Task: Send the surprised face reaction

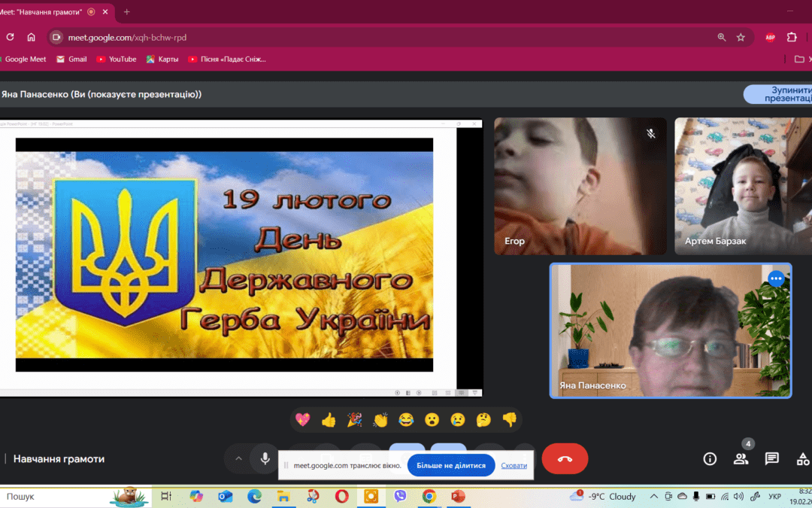Action: tap(432, 419)
